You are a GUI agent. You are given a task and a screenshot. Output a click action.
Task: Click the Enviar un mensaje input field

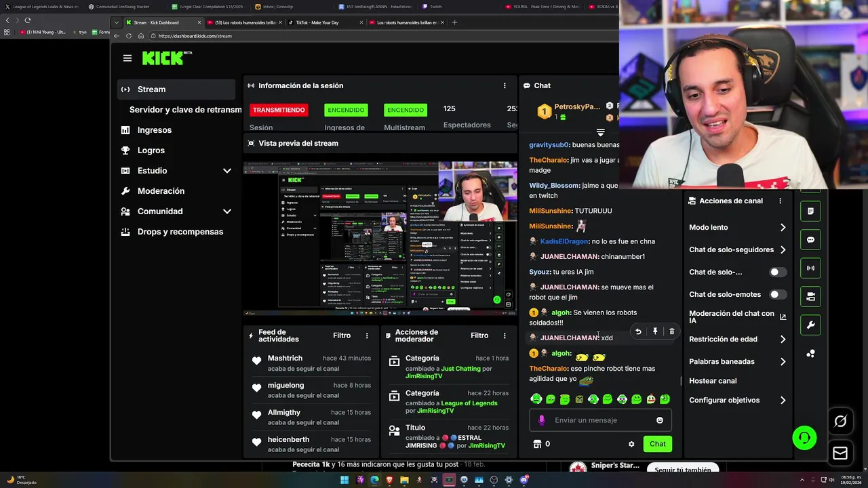pos(600,420)
